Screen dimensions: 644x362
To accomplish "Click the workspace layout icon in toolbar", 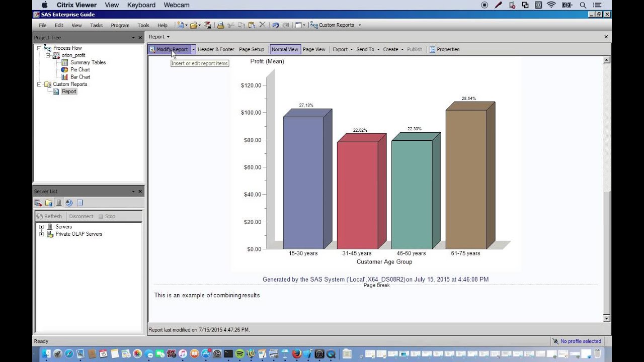I will point(298,25).
